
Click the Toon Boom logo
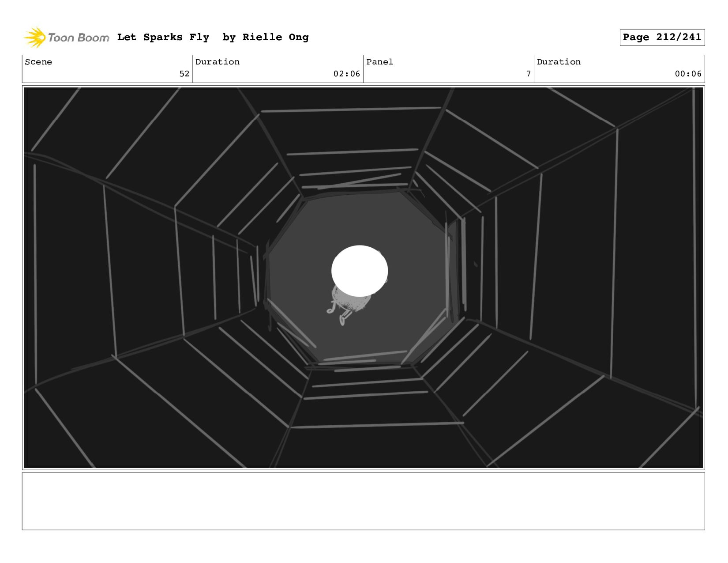point(66,38)
